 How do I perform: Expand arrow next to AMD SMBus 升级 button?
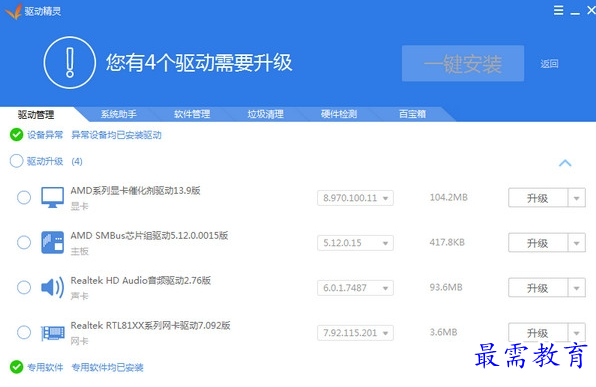[x=577, y=243]
